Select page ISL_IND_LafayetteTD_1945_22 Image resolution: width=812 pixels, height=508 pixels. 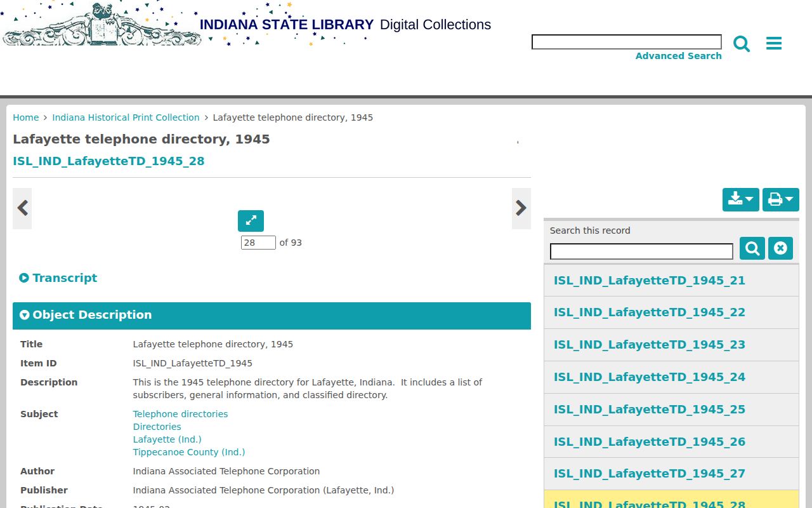tap(671, 312)
